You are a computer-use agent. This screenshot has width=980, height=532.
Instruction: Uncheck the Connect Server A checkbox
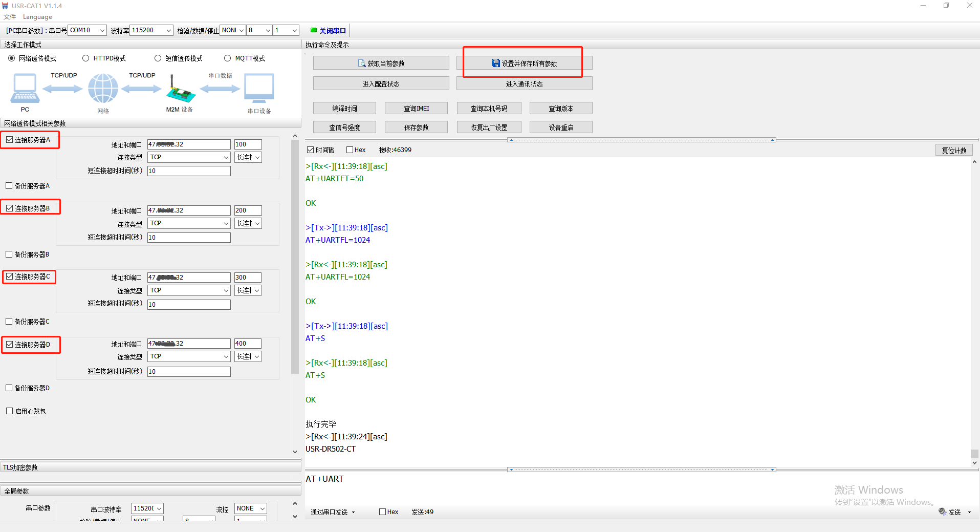(10, 140)
